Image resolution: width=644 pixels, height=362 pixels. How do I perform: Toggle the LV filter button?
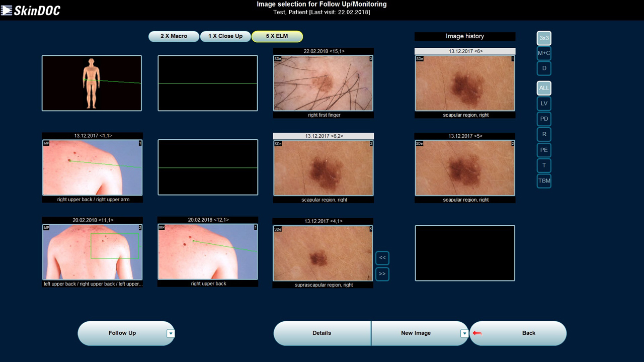tap(544, 104)
